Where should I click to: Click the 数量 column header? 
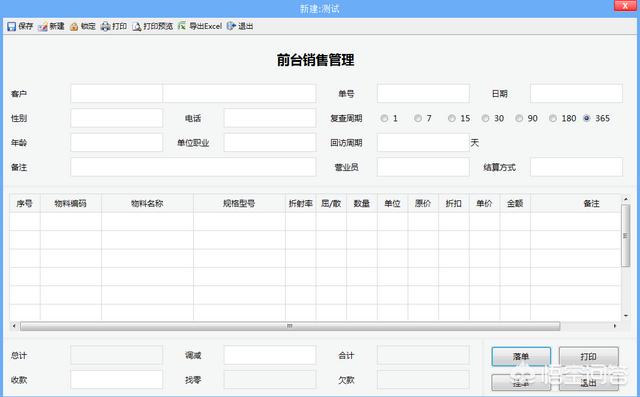click(362, 203)
